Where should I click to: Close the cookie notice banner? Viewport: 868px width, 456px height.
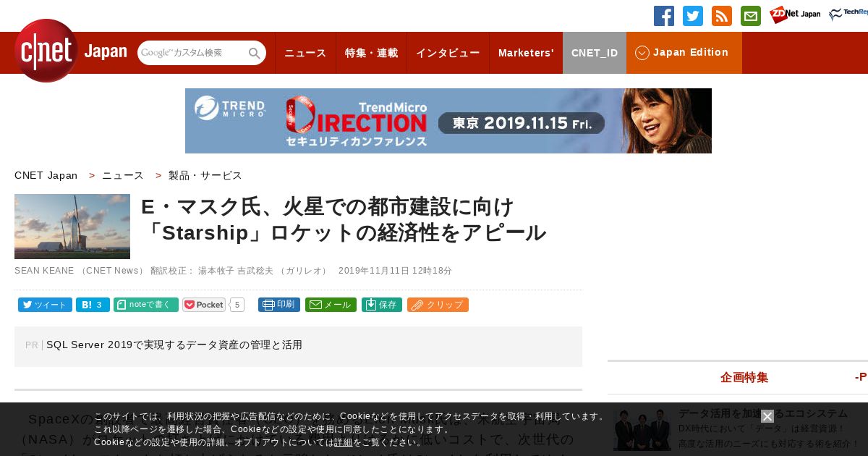(x=767, y=416)
